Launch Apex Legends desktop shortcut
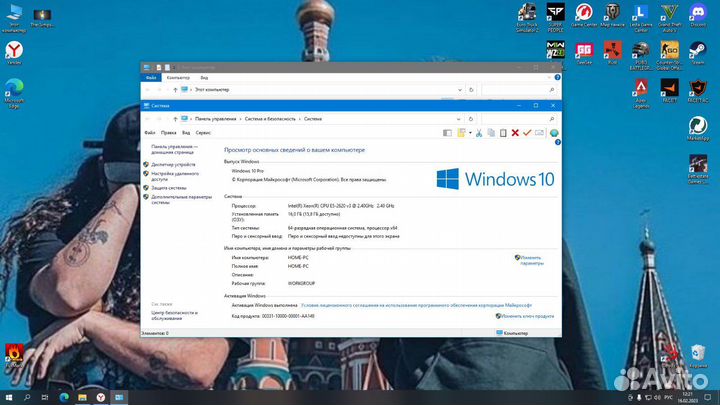The height and width of the screenshot is (405, 720). 641,93
